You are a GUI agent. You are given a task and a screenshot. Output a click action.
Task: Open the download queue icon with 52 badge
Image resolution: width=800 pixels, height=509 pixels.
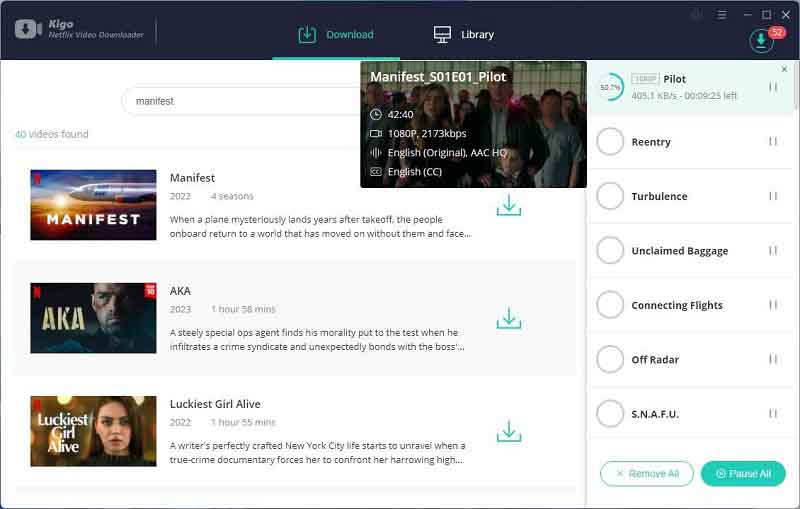tap(761, 40)
